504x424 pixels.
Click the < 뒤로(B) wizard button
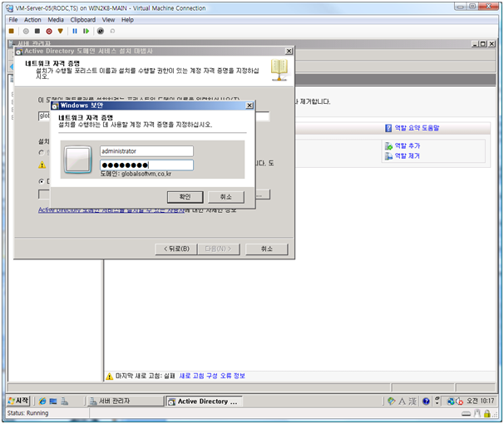(x=176, y=249)
